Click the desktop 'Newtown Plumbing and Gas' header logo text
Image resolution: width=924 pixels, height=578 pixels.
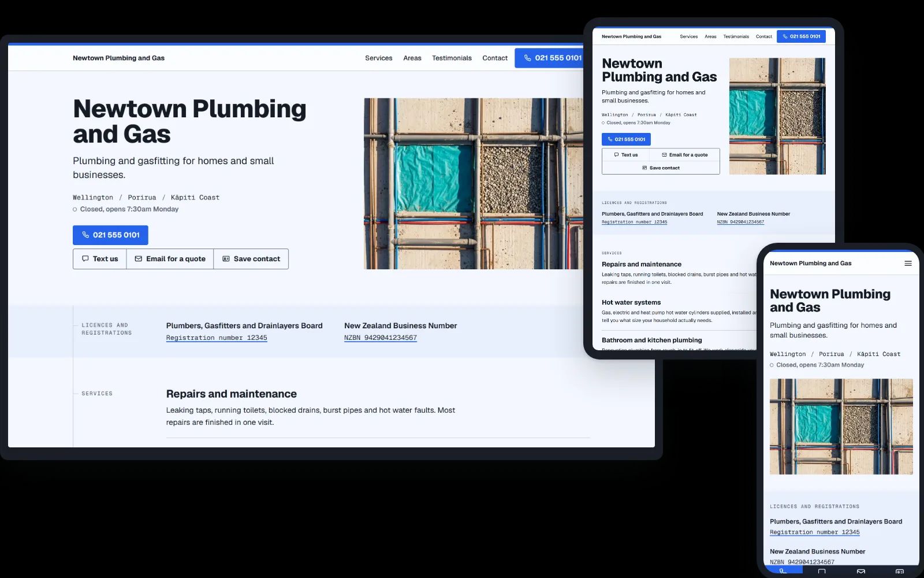[118, 58]
